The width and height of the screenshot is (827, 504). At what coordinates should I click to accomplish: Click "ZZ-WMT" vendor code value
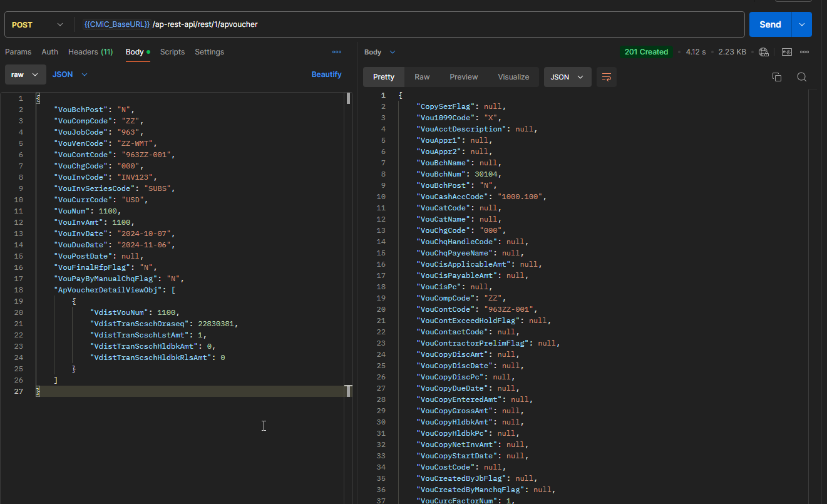136,143
